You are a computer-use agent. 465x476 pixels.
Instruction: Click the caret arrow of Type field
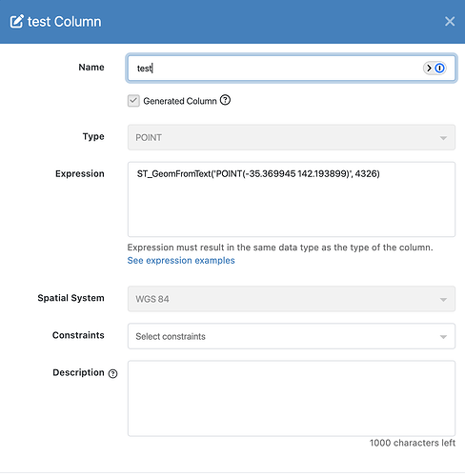point(443,138)
